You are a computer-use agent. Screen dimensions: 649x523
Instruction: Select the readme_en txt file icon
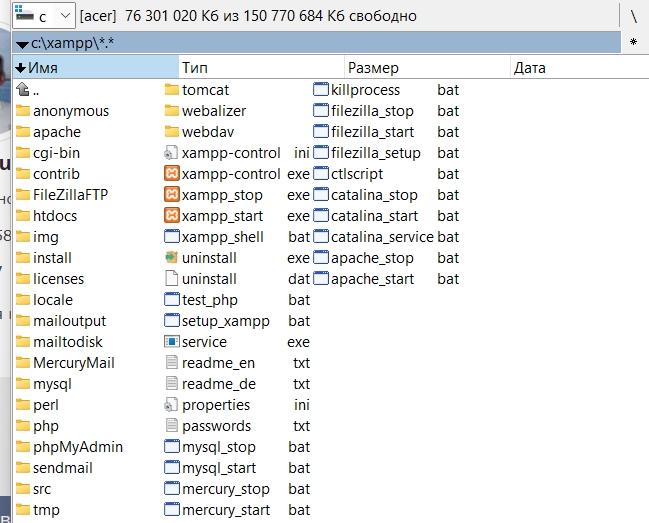[171, 363]
